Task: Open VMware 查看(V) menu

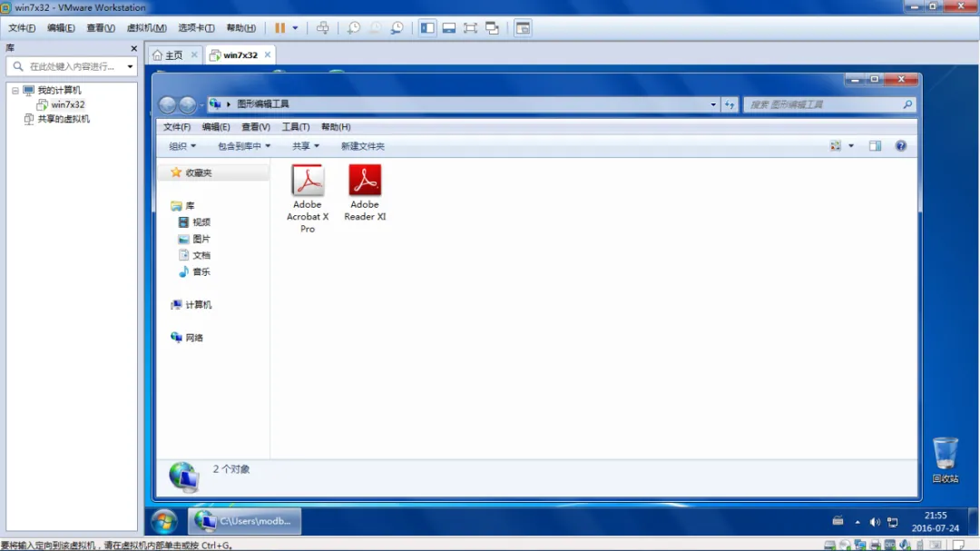Action: point(101,27)
